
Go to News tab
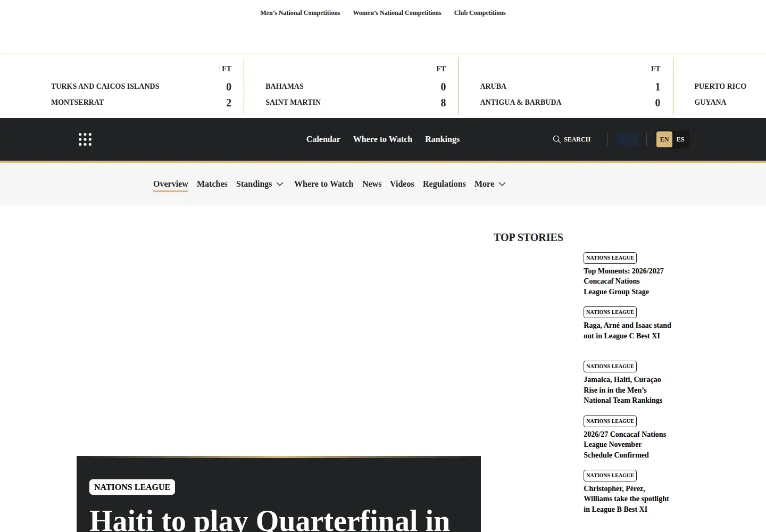coord(372,184)
